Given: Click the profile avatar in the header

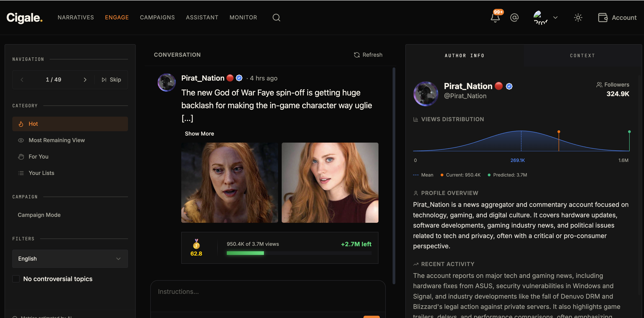Looking at the screenshot, I should click(x=540, y=18).
